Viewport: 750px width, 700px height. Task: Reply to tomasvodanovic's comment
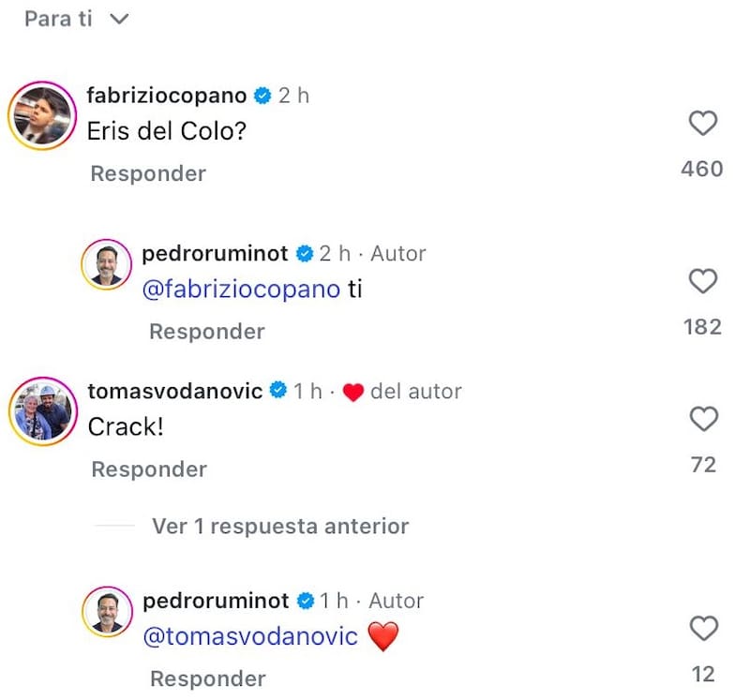147,469
